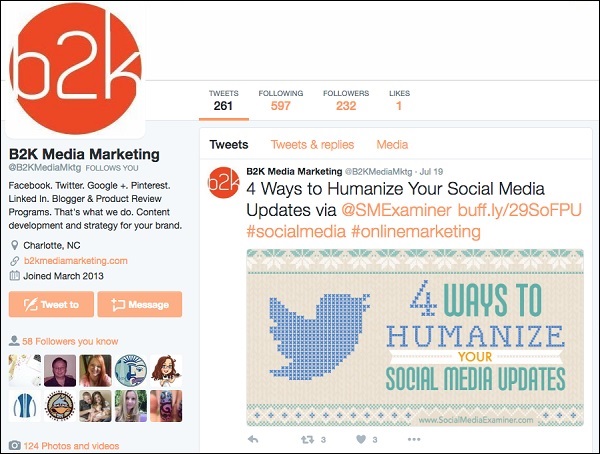Open the three-dots more options menu

click(x=414, y=439)
